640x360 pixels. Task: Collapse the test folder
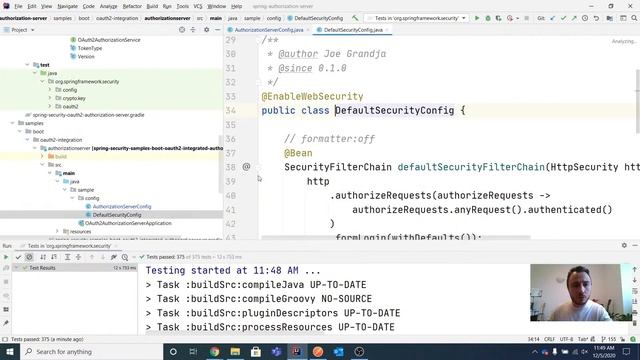click(27, 65)
